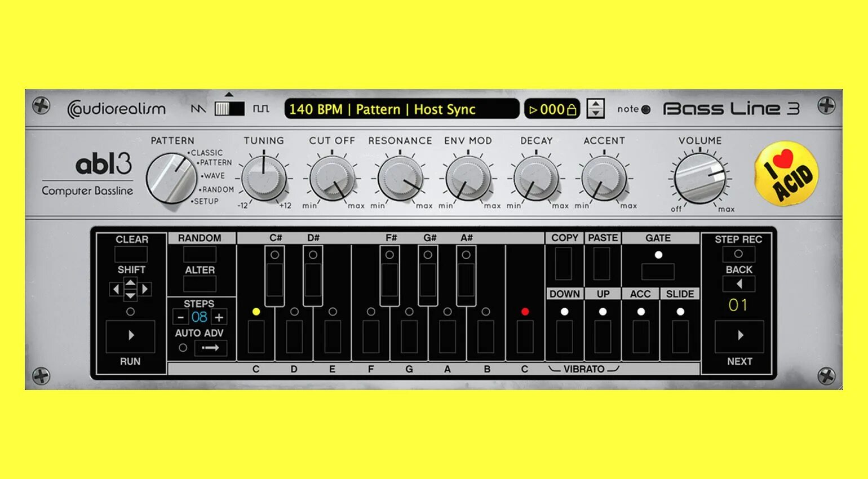Open the pattern number 000 display
Image resolution: width=868 pixels, height=479 pixels.
point(552,109)
